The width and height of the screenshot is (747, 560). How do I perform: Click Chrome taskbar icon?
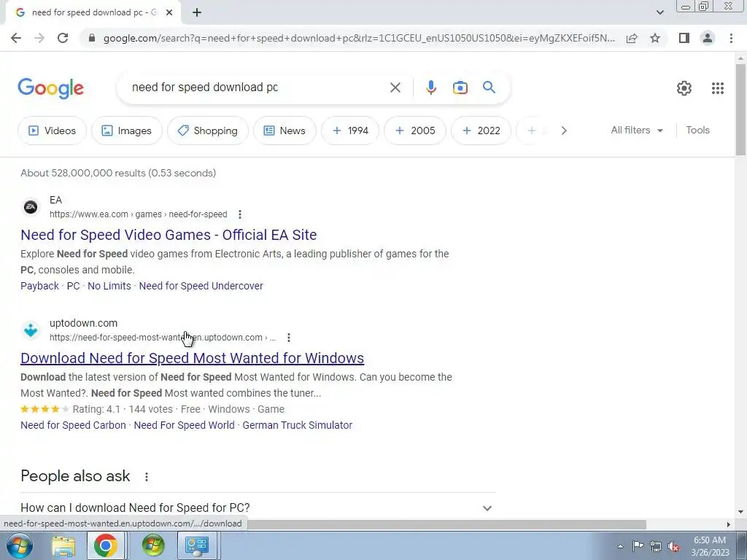tap(105, 545)
